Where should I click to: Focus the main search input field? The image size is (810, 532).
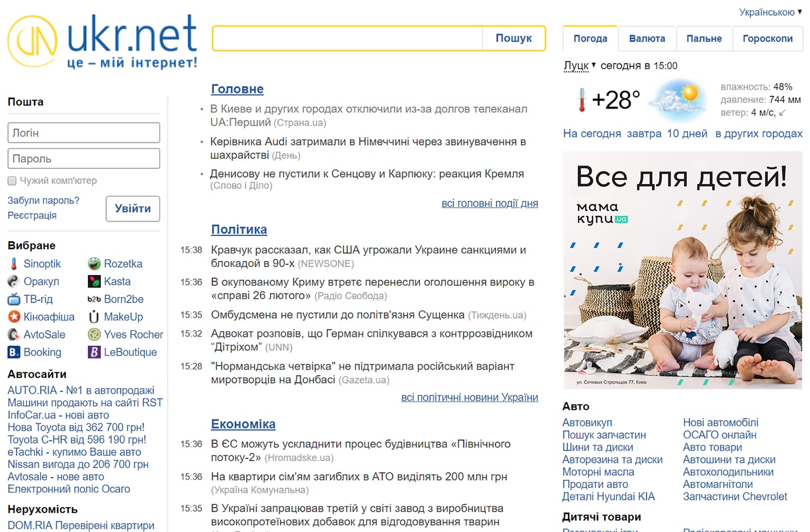(x=348, y=38)
